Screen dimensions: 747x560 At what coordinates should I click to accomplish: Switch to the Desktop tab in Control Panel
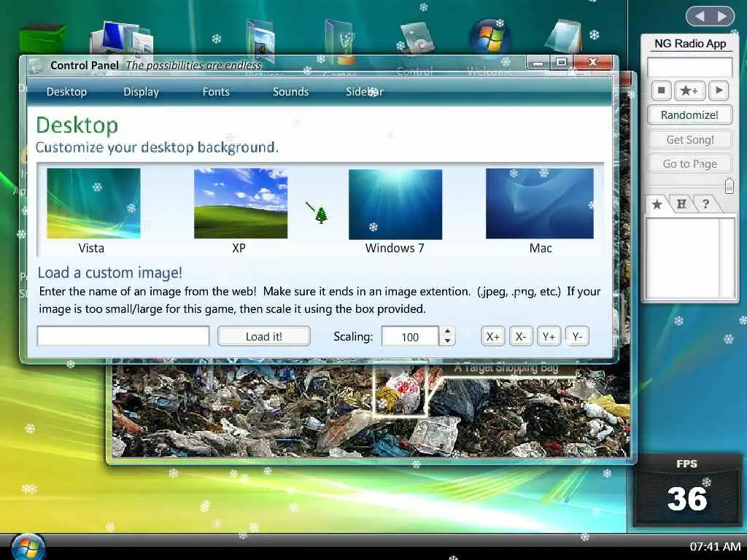coord(66,92)
